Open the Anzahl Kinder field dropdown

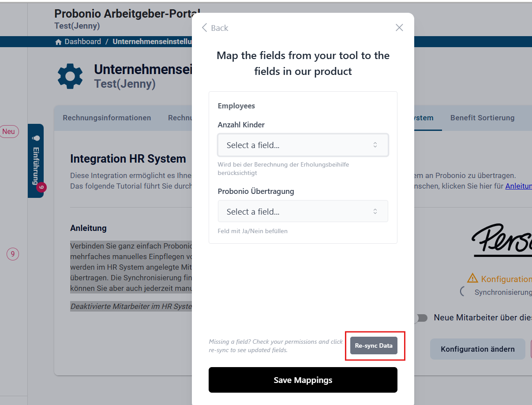pyautogui.click(x=303, y=145)
